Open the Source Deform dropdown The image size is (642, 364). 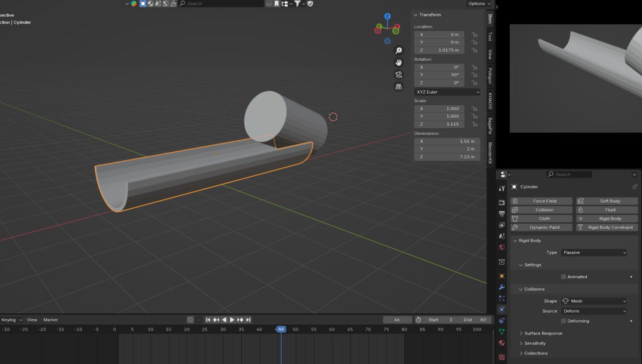[594, 311]
